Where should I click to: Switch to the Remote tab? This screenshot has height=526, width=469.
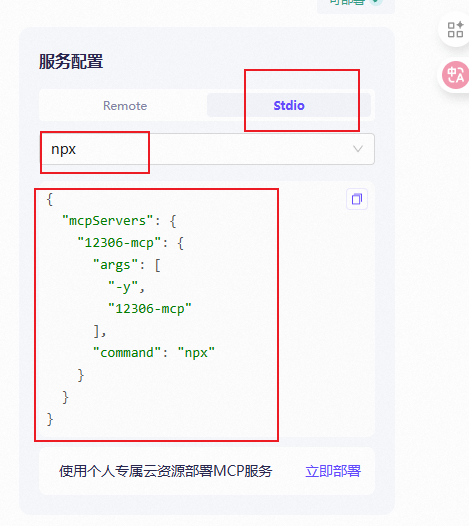(x=125, y=106)
